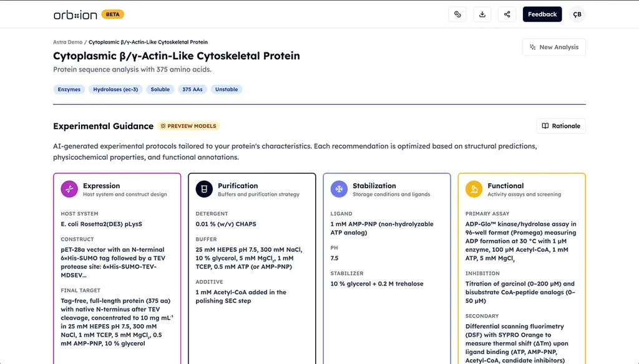Send feedback with the Feedback button
The width and height of the screenshot is (639, 364).
click(x=542, y=14)
